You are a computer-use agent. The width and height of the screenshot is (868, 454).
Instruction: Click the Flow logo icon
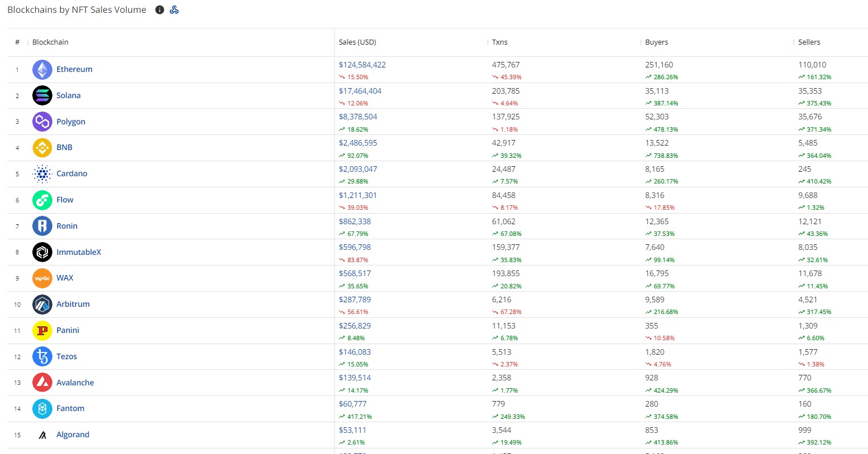point(42,200)
